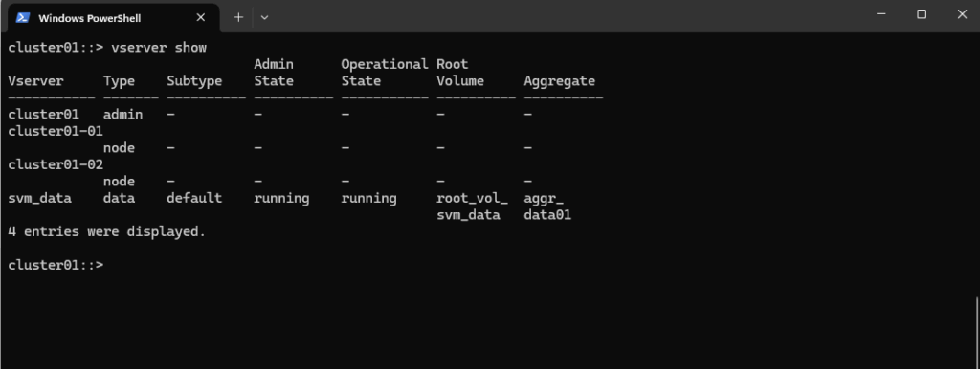Click the Operational State column header

coord(385,73)
